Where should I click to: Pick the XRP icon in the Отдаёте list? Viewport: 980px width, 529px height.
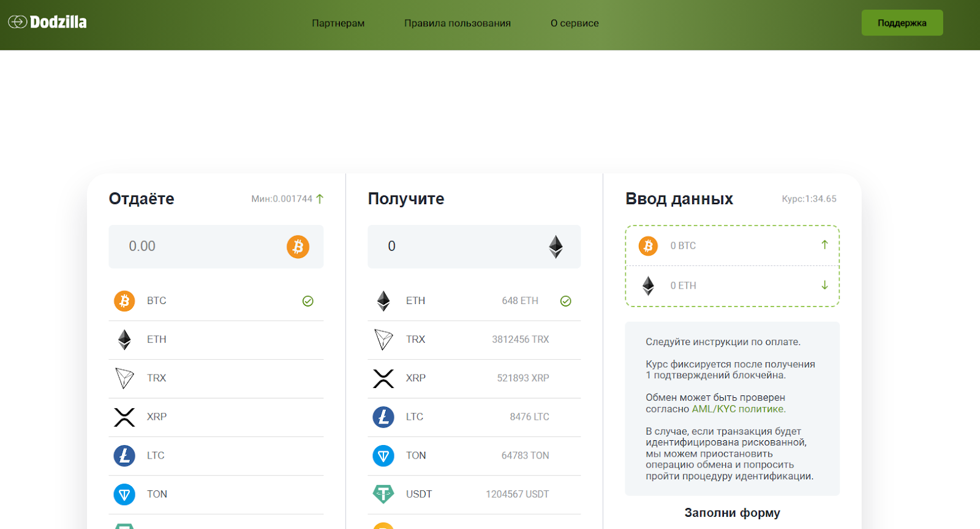click(124, 417)
